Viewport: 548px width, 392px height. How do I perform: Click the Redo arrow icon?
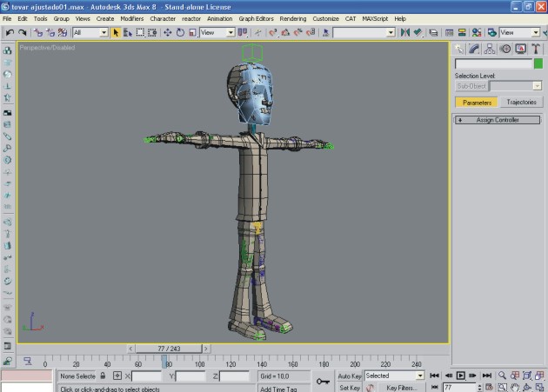click(23, 32)
